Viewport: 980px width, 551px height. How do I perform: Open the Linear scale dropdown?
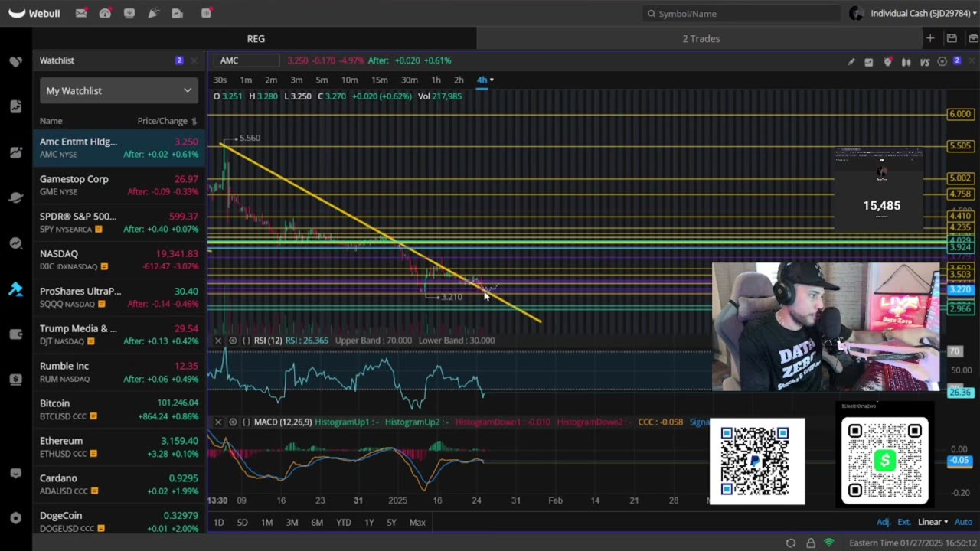[933, 523]
